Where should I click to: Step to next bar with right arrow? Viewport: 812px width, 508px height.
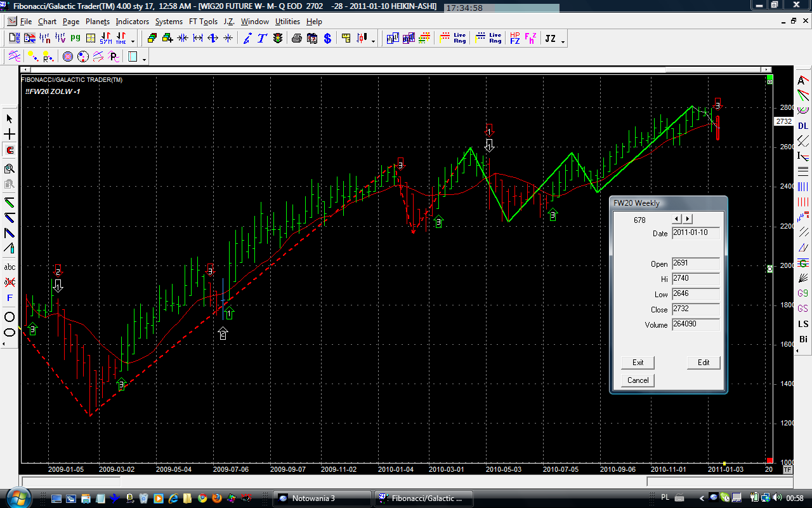pyautogui.click(x=687, y=219)
